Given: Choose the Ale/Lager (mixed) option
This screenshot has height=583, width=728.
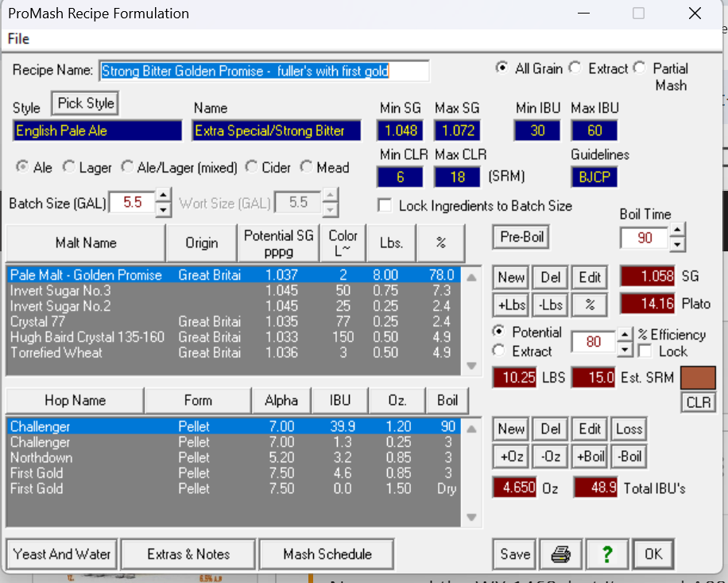Looking at the screenshot, I should [x=126, y=166].
